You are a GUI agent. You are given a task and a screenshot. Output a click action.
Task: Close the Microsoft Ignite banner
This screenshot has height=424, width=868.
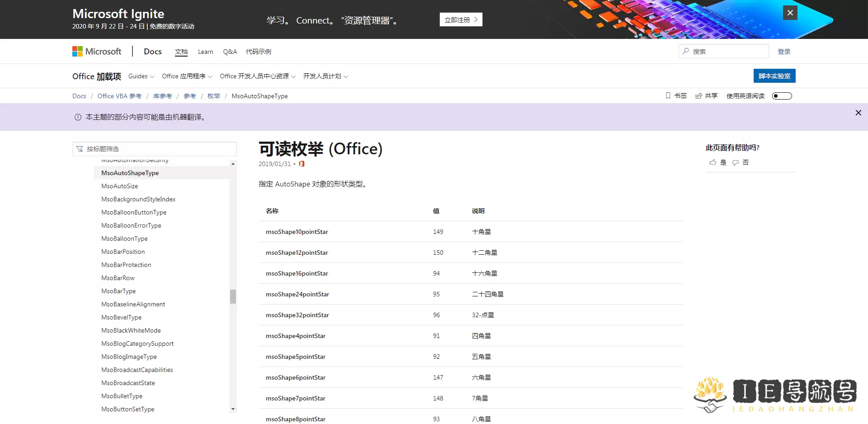pyautogui.click(x=790, y=13)
